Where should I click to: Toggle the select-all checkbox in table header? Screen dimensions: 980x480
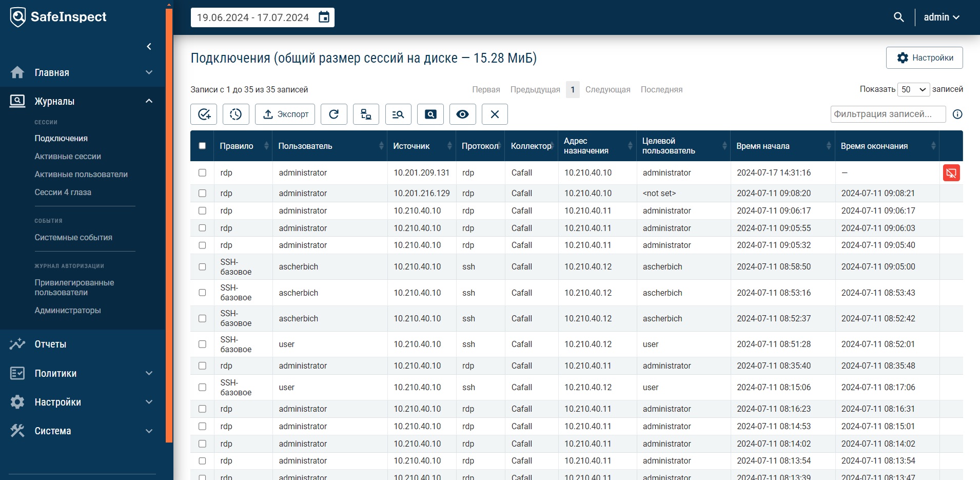click(x=202, y=146)
